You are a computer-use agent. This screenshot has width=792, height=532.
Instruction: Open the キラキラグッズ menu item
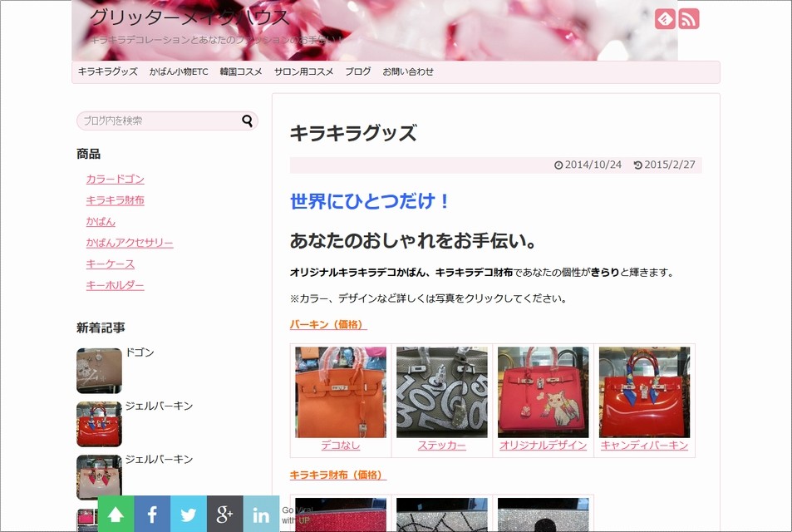click(107, 71)
